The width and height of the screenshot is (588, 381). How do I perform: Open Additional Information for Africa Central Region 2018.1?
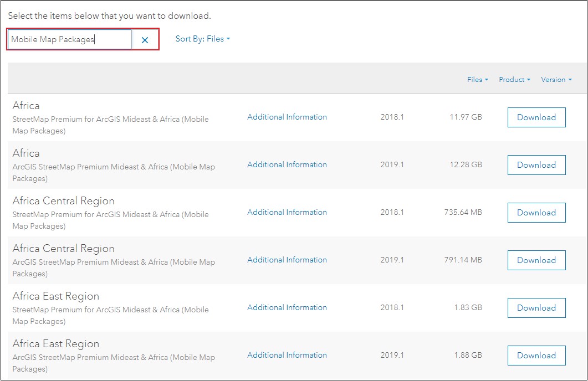tap(287, 212)
